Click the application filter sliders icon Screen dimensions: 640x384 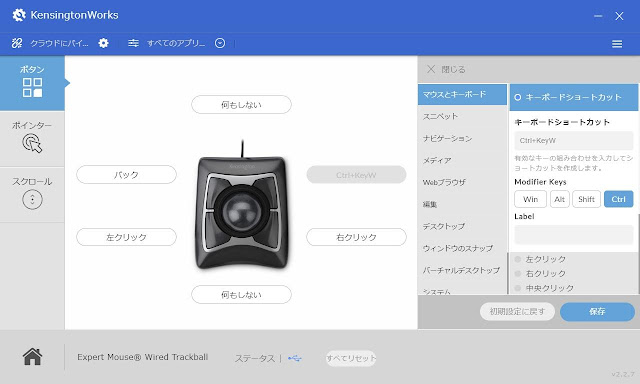[133, 43]
